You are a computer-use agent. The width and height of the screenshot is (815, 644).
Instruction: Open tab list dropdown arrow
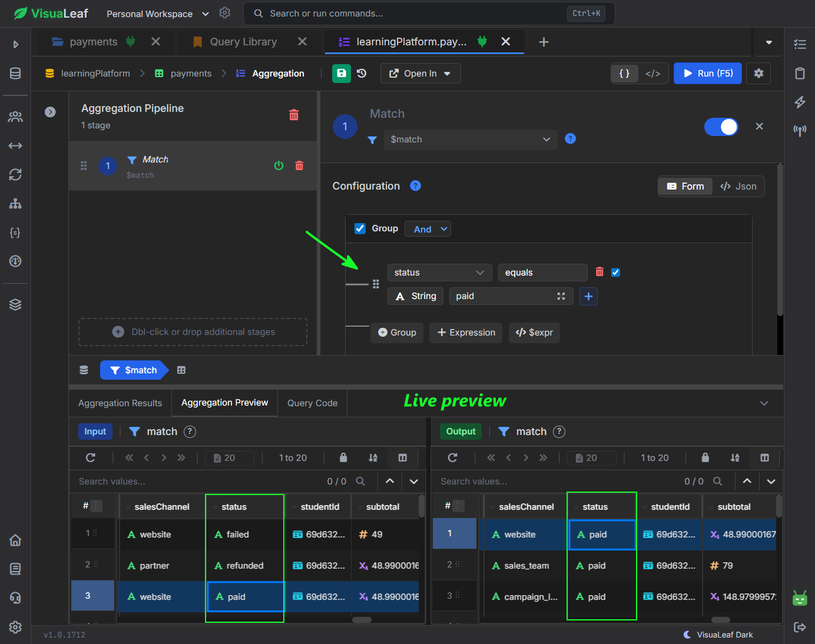pos(768,42)
